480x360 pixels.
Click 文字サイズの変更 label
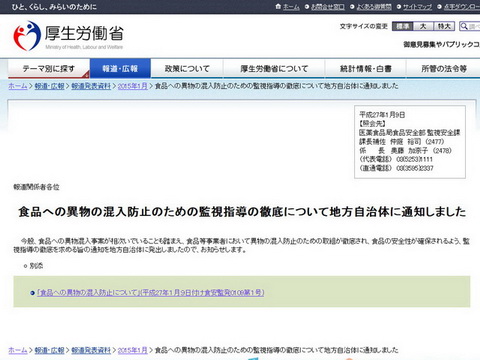point(364,26)
